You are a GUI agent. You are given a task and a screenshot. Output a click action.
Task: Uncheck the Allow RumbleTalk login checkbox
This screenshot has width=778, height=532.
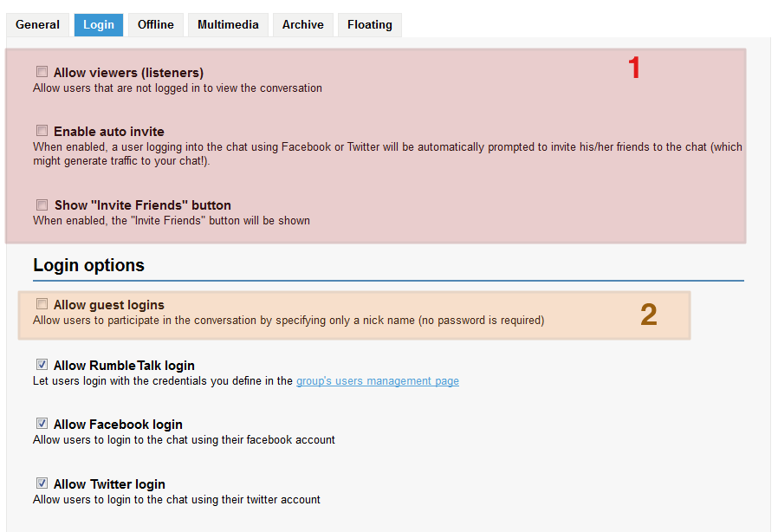tap(42, 365)
